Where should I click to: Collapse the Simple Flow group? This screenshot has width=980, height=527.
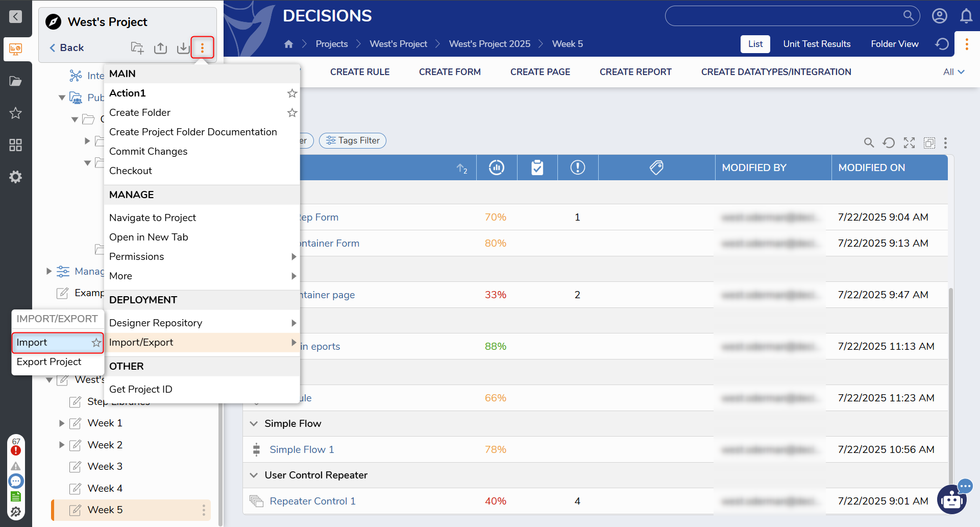pyautogui.click(x=254, y=424)
